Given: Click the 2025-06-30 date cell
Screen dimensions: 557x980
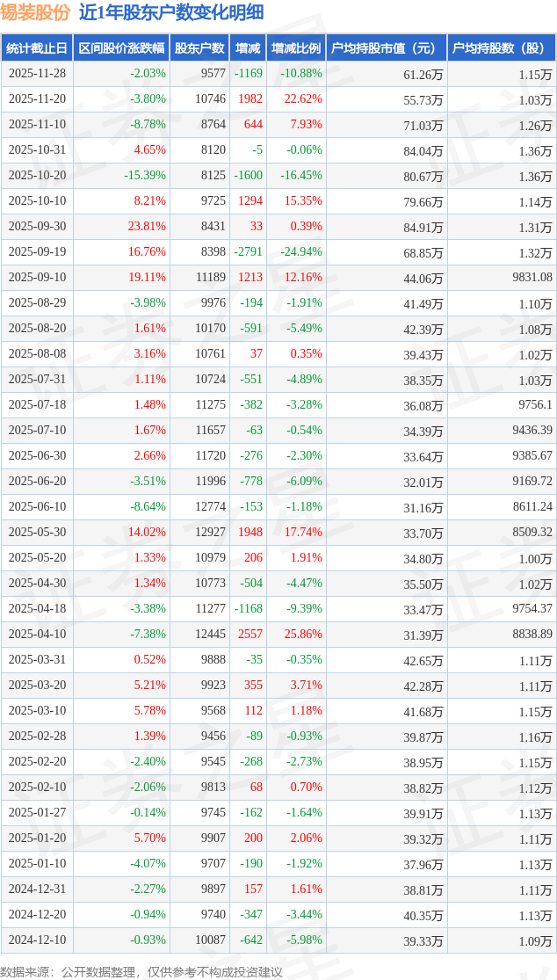Looking at the screenshot, I should (x=37, y=456).
